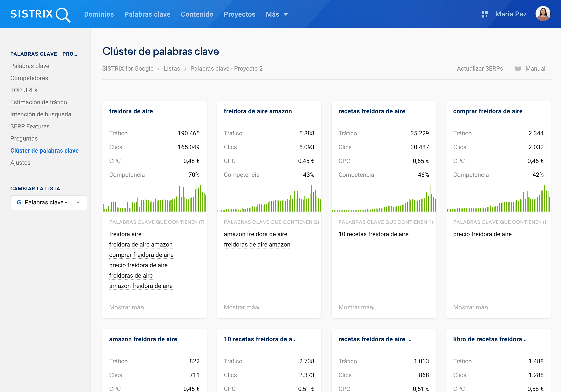This screenshot has width=561, height=392.
Task: Click caret arrow of Cambiar la lista selector
Action: (78, 202)
